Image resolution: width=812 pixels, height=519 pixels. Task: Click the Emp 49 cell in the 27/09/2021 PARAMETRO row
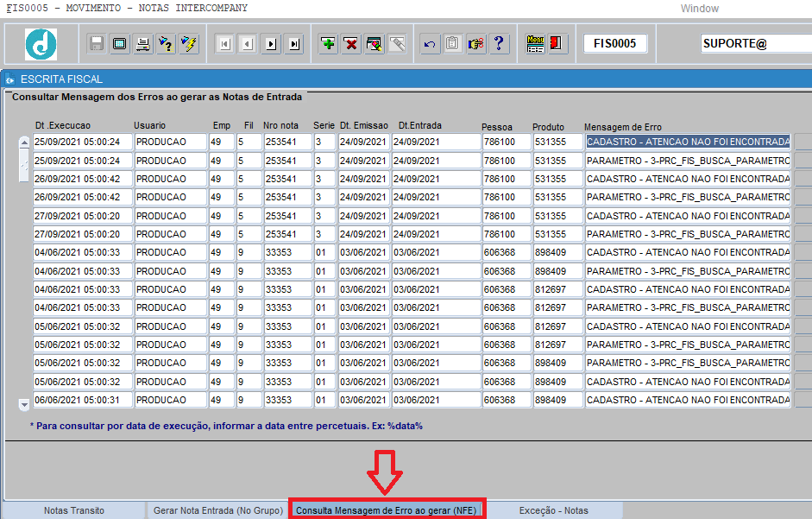tap(222, 234)
